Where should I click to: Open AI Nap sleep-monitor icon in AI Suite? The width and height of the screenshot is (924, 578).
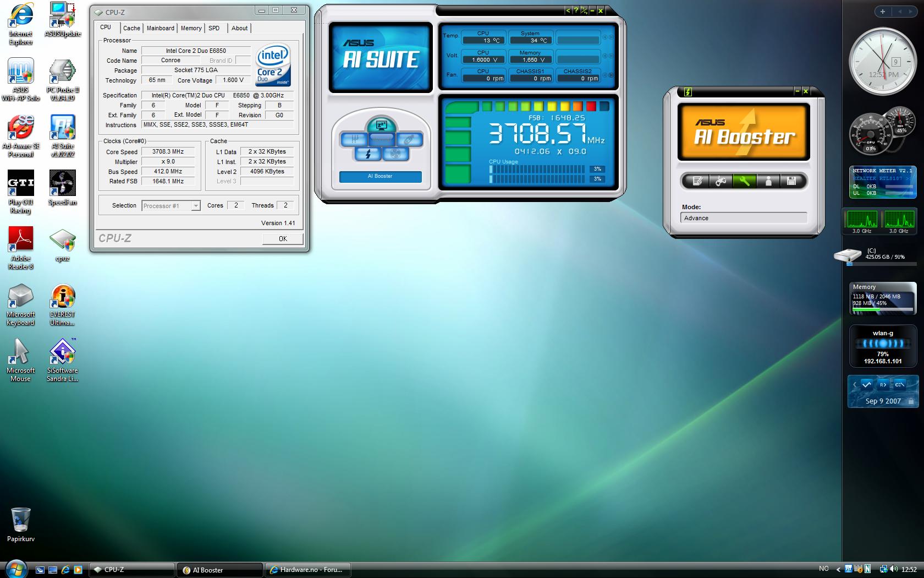381,125
